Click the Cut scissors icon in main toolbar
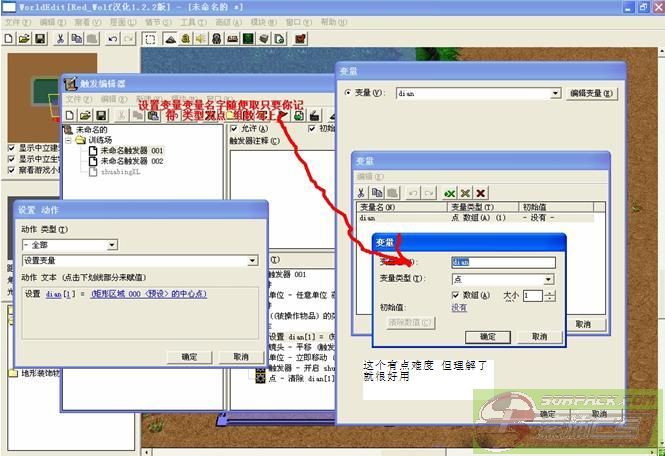 (x=60, y=39)
